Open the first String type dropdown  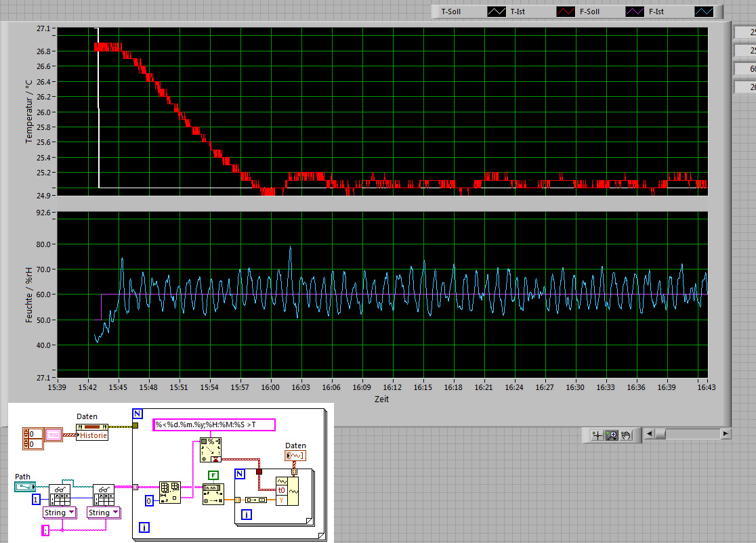60,513
